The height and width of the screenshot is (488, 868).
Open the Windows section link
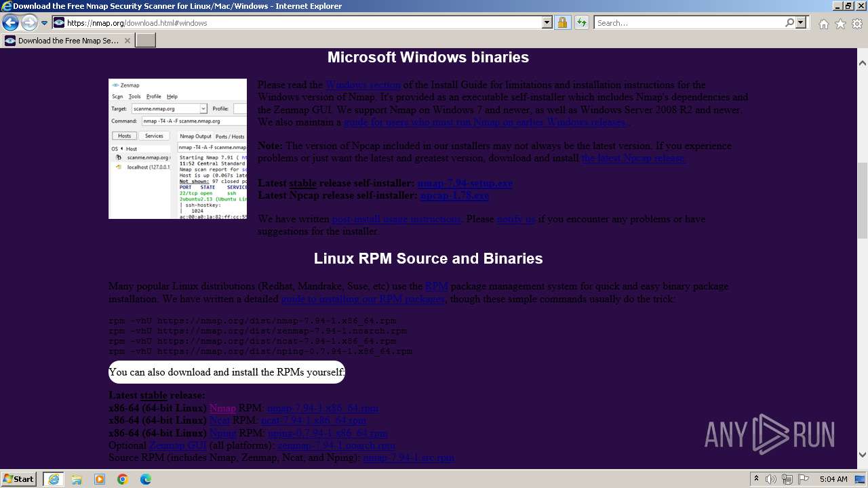[363, 85]
